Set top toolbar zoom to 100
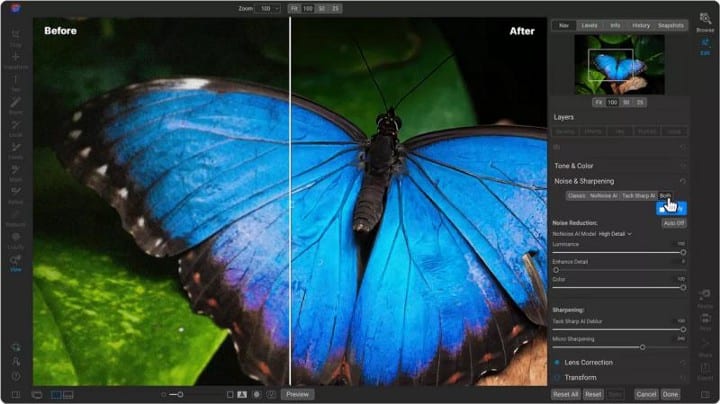720x404 pixels. (308, 8)
